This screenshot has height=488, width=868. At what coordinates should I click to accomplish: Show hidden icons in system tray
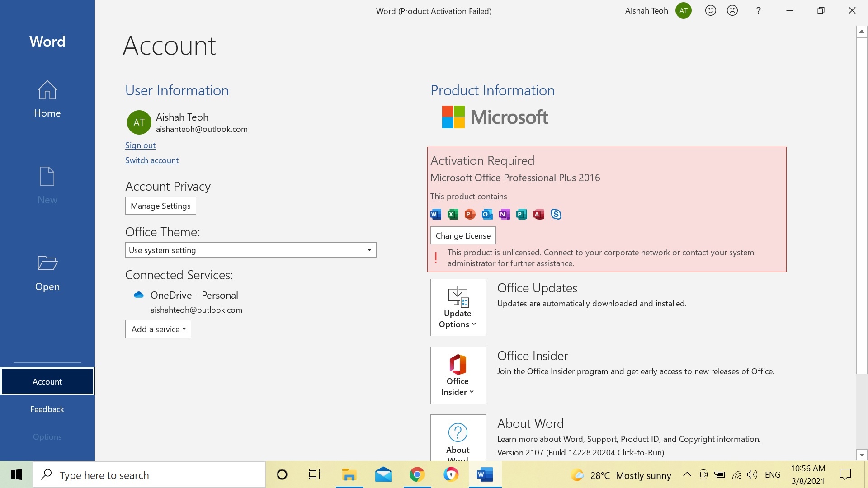click(687, 475)
